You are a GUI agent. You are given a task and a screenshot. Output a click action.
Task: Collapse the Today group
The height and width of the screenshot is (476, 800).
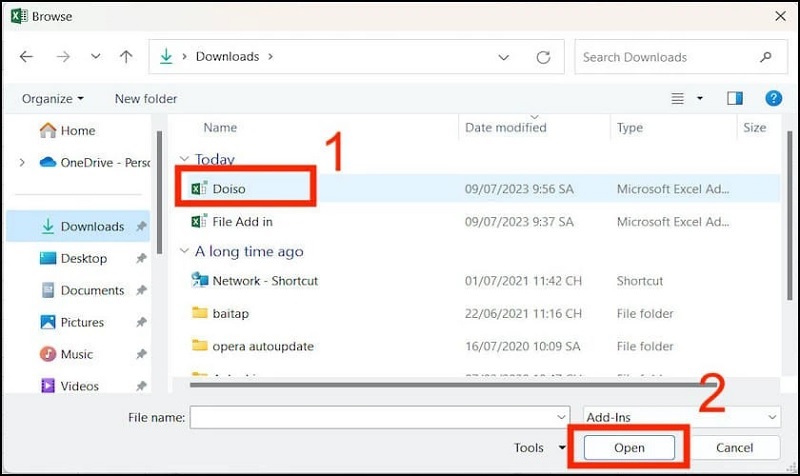coord(183,159)
